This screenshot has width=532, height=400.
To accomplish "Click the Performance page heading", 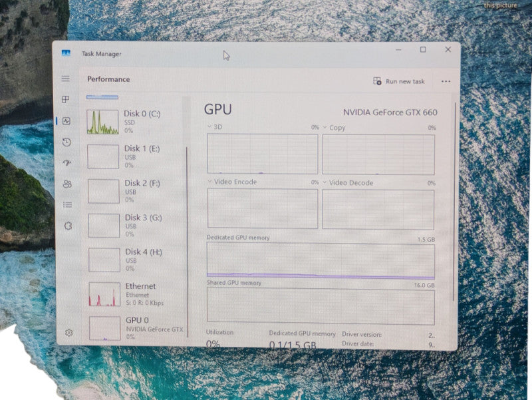I will 108,79.
